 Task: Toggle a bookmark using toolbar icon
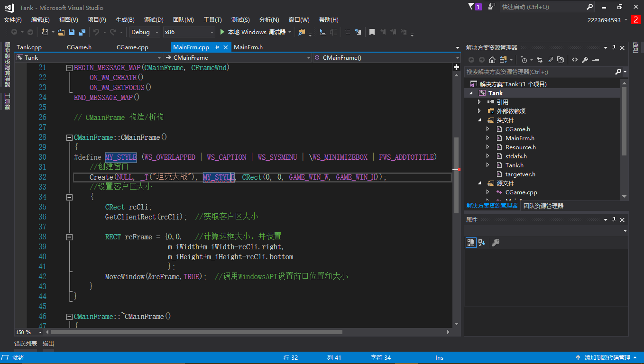click(x=372, y=32)
